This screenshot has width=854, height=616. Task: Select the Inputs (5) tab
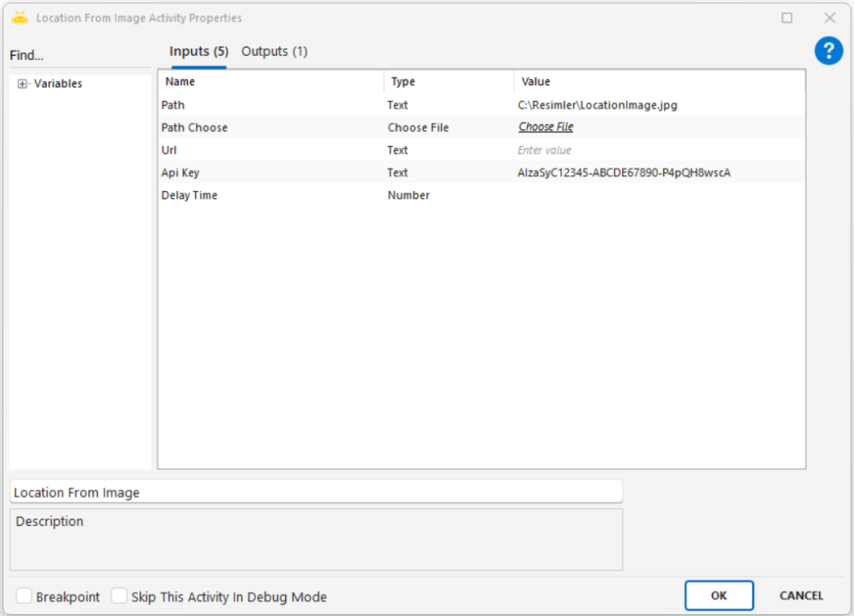click(x=198, y=52)
